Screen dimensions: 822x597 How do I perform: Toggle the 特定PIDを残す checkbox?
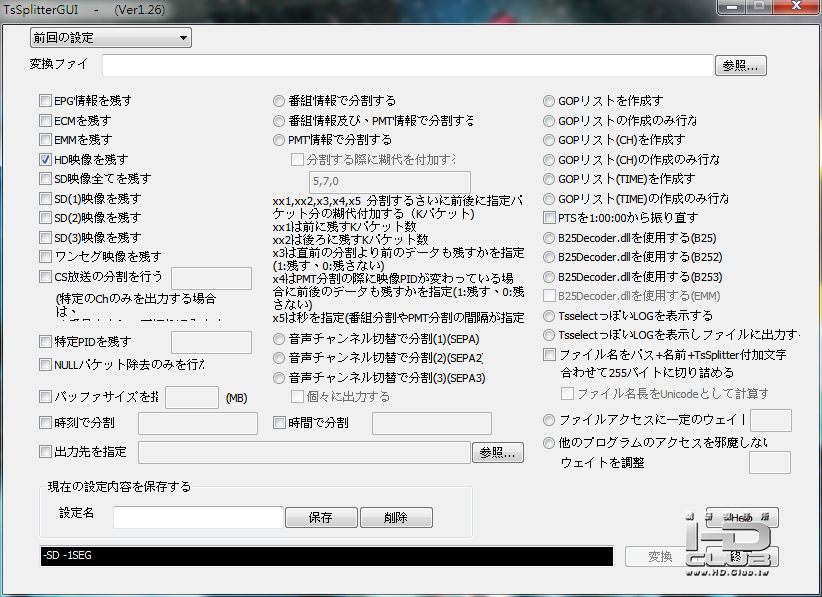point(46,342)
